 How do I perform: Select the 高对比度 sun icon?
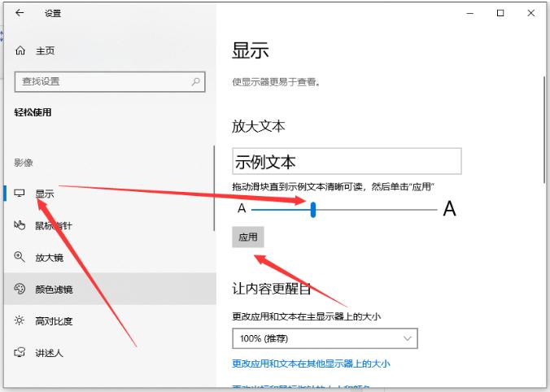click(20, 320)
